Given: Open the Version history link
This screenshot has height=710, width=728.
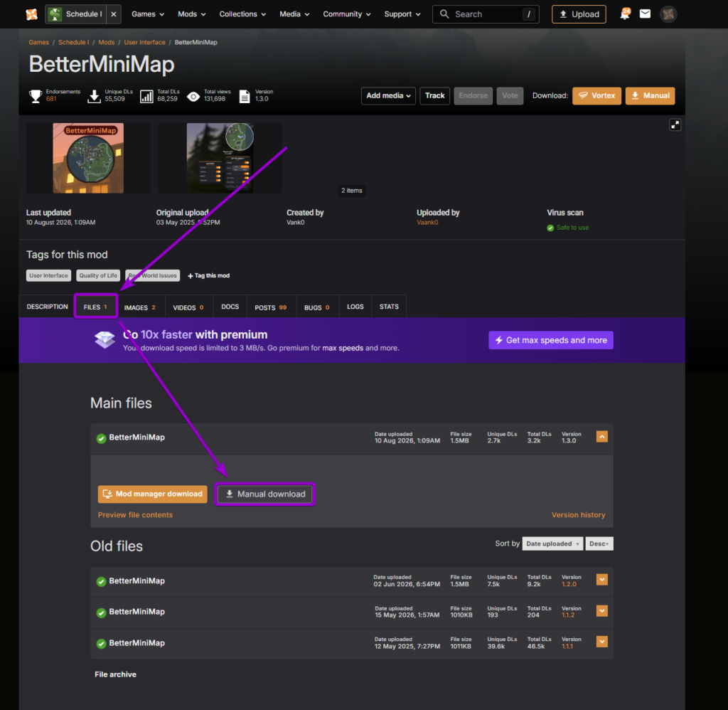Looking at the screenshot, I should [x=578, y=515].
